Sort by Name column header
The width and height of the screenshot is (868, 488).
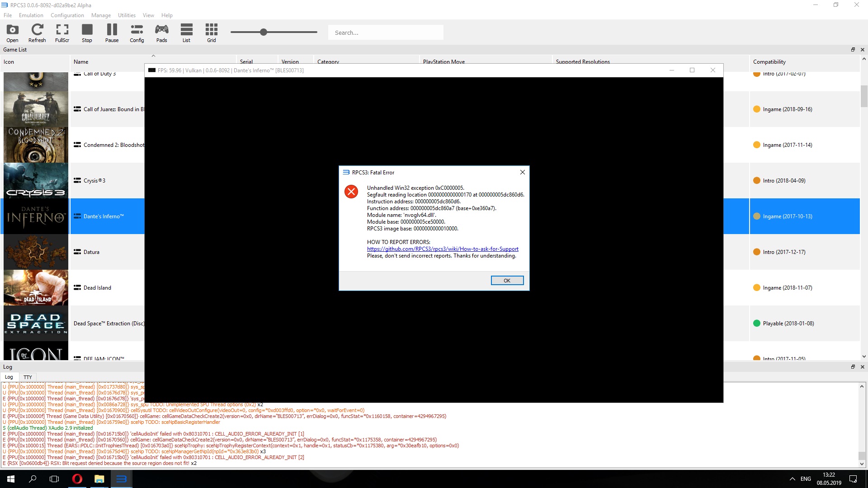pos(153,62)
